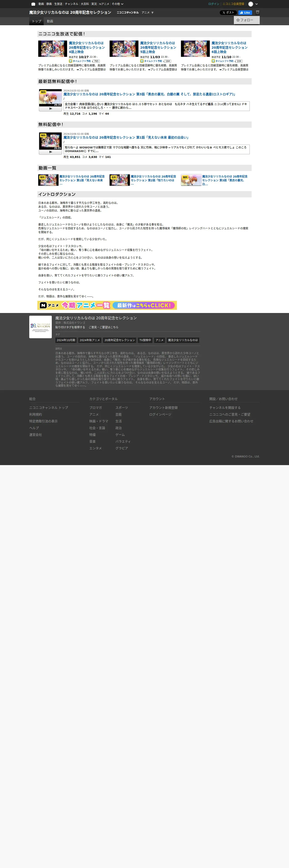The image size is (289, 868).
Task: Open スポーツ category footer link
Action: pyautogui.click(x=122, y=408)
